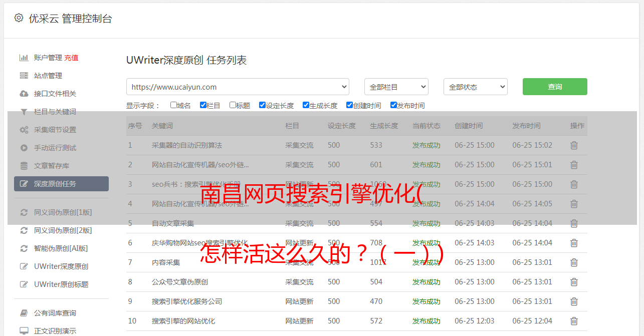Delete row 3 seo兵书 task
644x336 pixels.
pos(574,184)
